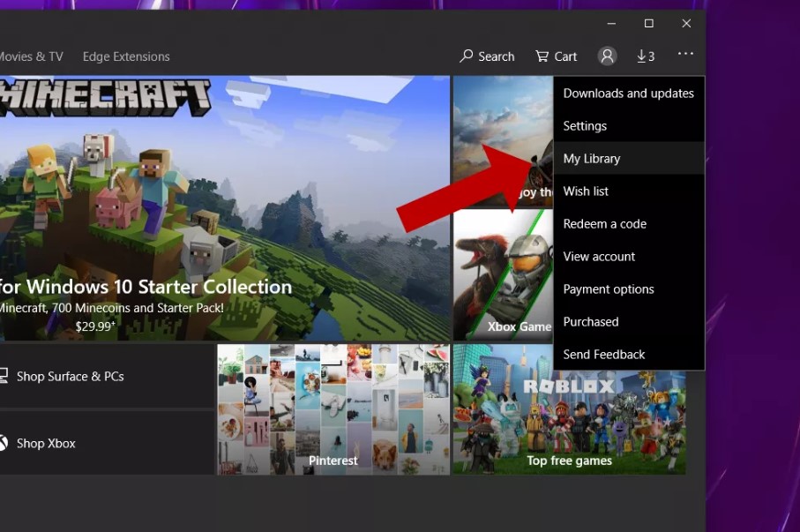Screen dimensions: 800x532
Task: Switch to the Edge Extensions tab
Action: [126, 56]
